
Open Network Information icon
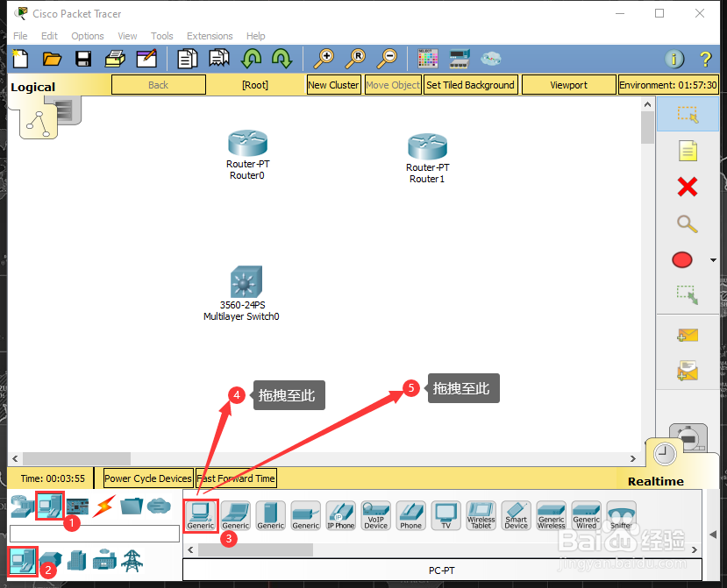(674, 59)
